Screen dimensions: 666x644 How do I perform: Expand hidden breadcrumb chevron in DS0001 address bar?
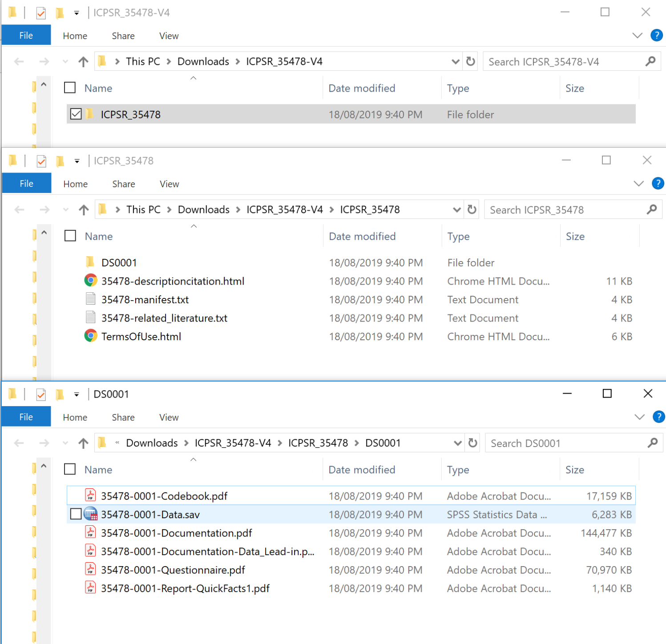[x=117, y=443]
